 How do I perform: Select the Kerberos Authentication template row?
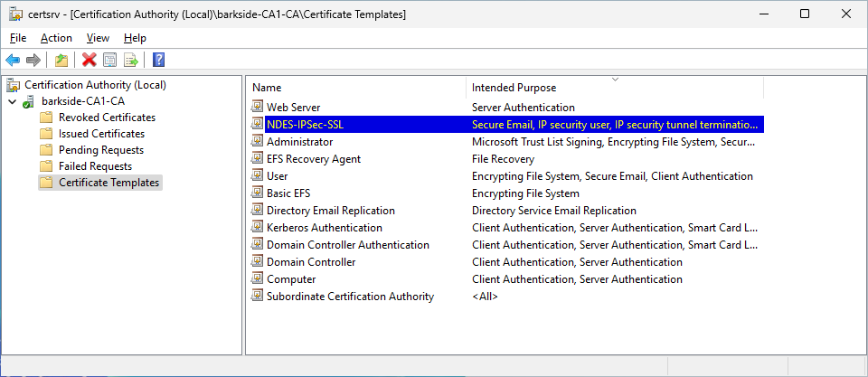click(324, 228)
